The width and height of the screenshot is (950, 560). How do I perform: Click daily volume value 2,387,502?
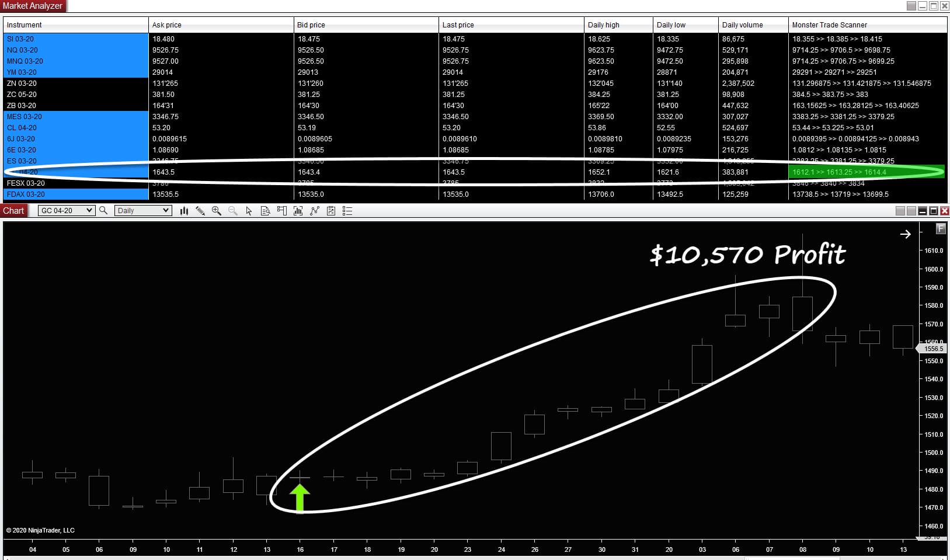(x=738, y=84)
